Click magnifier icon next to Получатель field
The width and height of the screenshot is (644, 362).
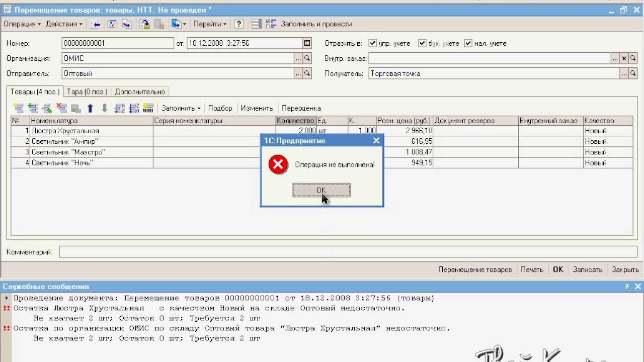(633, 73)
